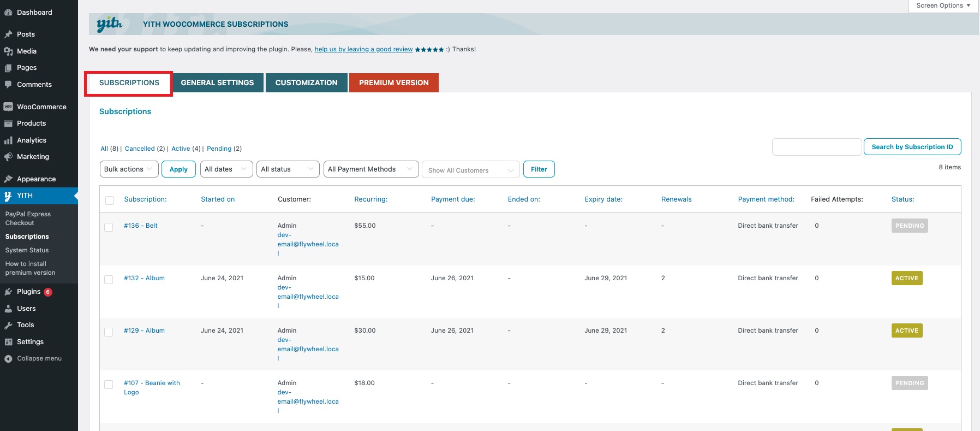Check the box for subscription #132 - Album
The height and width of the screenshot is (431, 980).
109,279
